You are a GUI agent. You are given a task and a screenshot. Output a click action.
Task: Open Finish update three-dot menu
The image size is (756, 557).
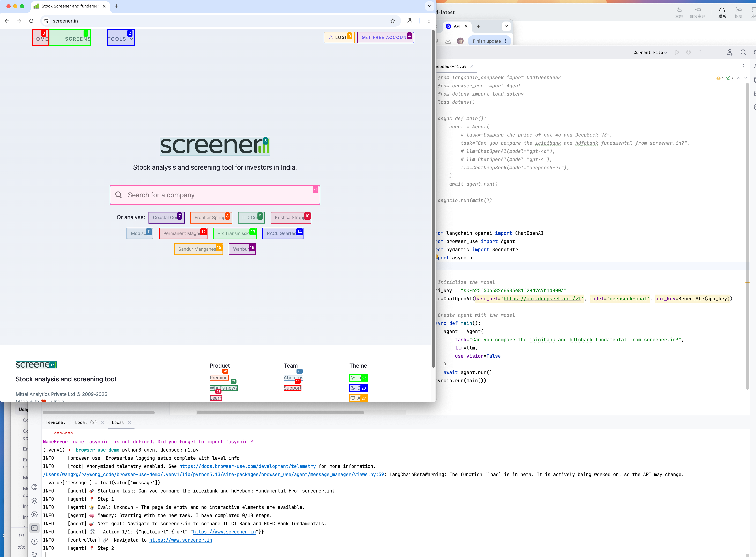(x=505, y=41)
